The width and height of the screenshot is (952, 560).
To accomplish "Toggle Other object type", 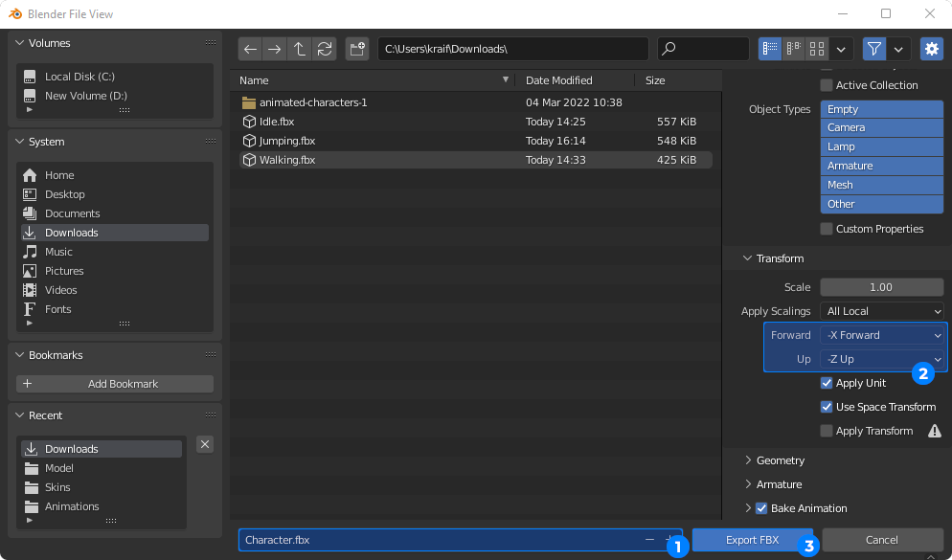I will 881,205.
